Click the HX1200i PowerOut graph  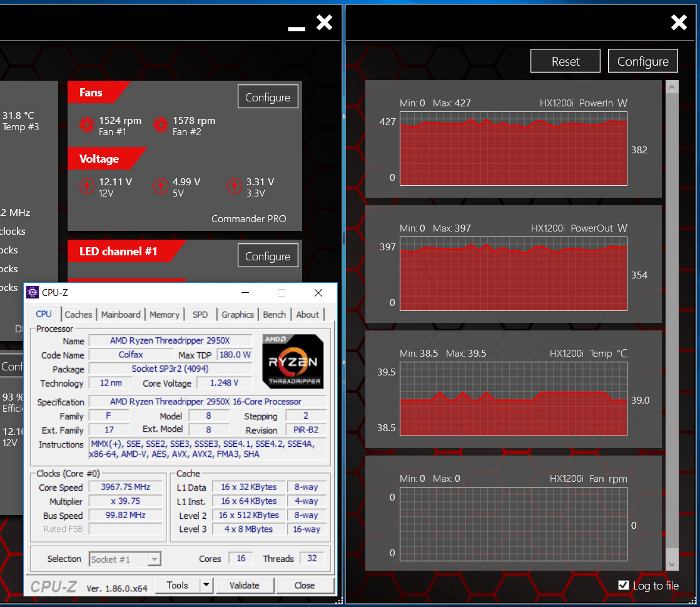[x=514, y=274]
